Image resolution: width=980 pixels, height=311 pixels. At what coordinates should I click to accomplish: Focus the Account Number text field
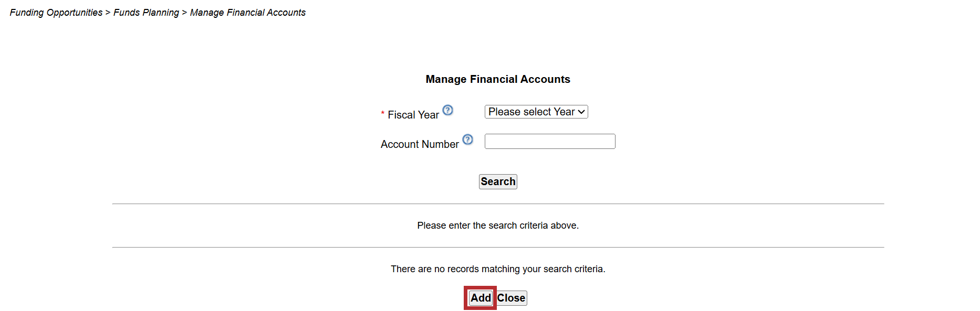click(x=549, y=142)
